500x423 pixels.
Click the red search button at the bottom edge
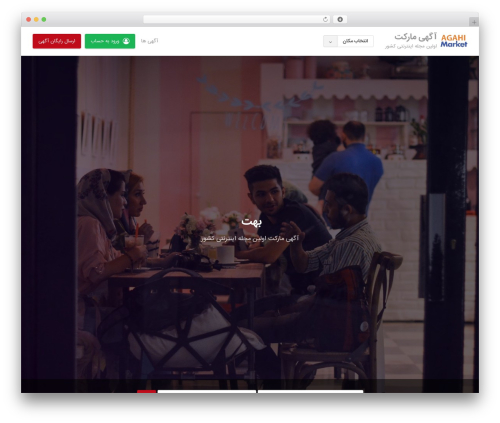146,391
